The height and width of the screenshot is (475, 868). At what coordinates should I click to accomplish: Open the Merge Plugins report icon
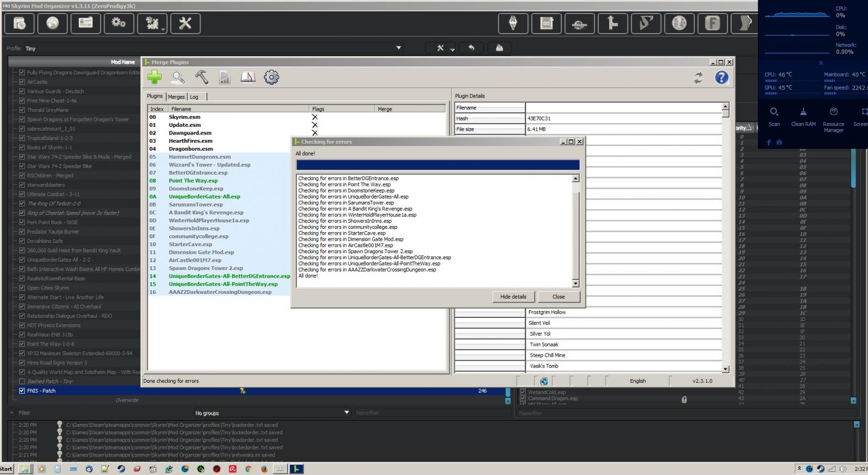click(x=225, y=78)
